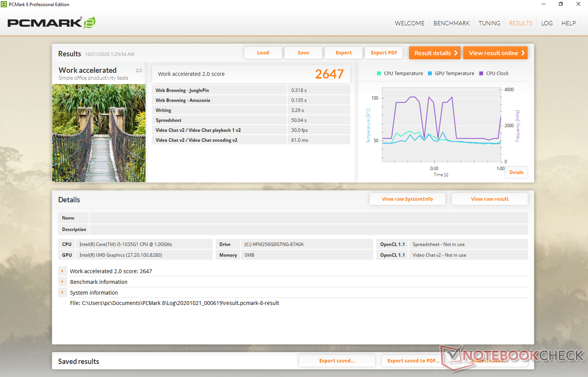
Task: Click the CPU name Intel Core i5-1035G1
Action: (126, 244)
